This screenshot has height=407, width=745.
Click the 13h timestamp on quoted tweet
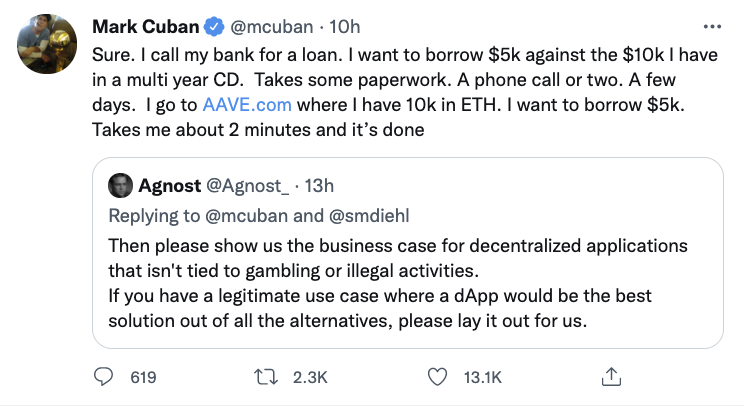point(319,186)
